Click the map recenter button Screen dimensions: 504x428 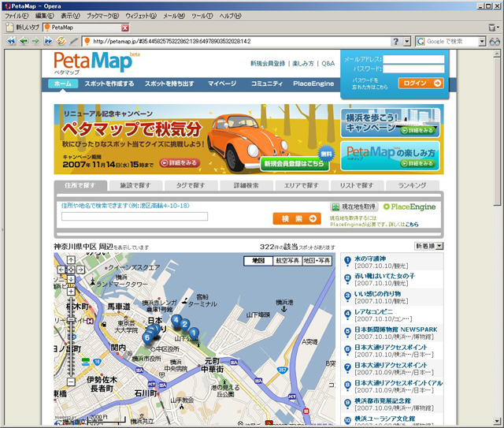click(x=71, y=270)
